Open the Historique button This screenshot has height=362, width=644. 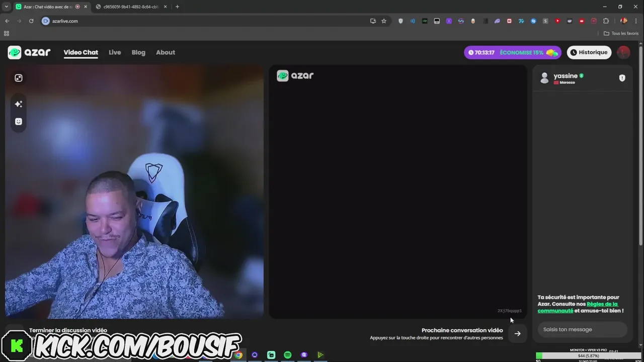tap(589, 52)
